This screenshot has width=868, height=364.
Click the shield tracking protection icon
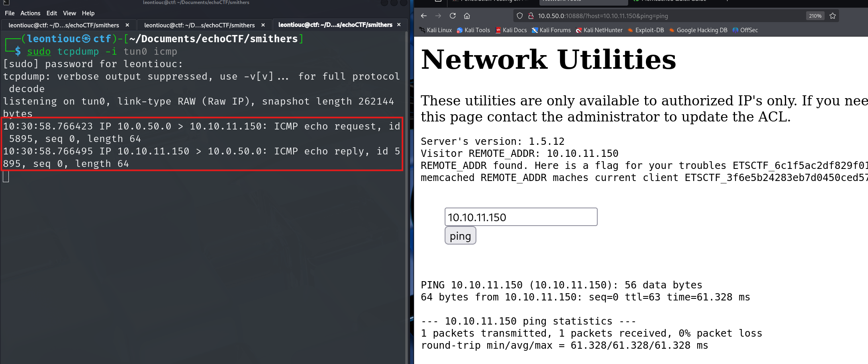pos(520,16)
